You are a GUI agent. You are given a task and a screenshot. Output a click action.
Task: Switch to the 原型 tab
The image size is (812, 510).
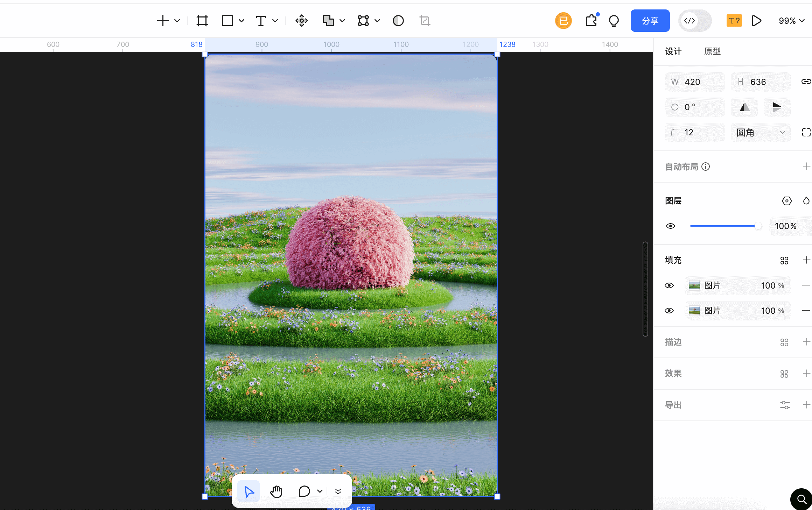(712, 51)
